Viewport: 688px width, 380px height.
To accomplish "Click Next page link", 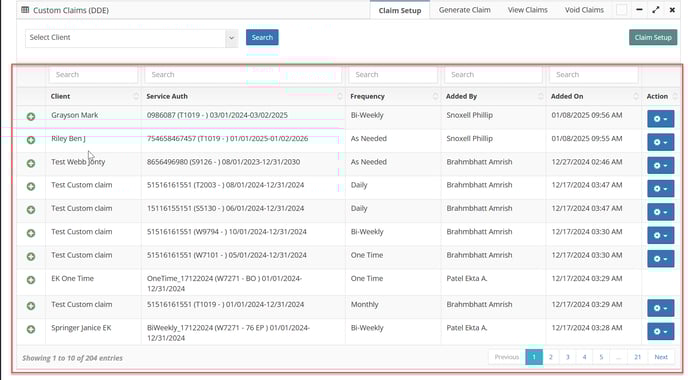I will (661, 357).
